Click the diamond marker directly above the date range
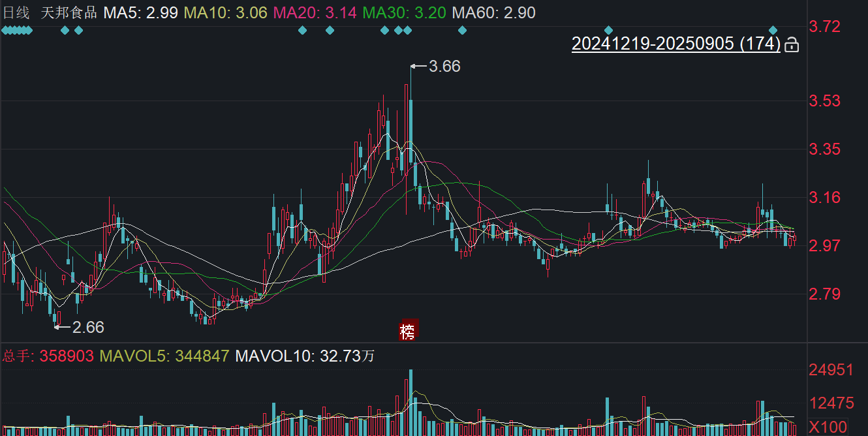868x436 pixels. pos(608,30)
